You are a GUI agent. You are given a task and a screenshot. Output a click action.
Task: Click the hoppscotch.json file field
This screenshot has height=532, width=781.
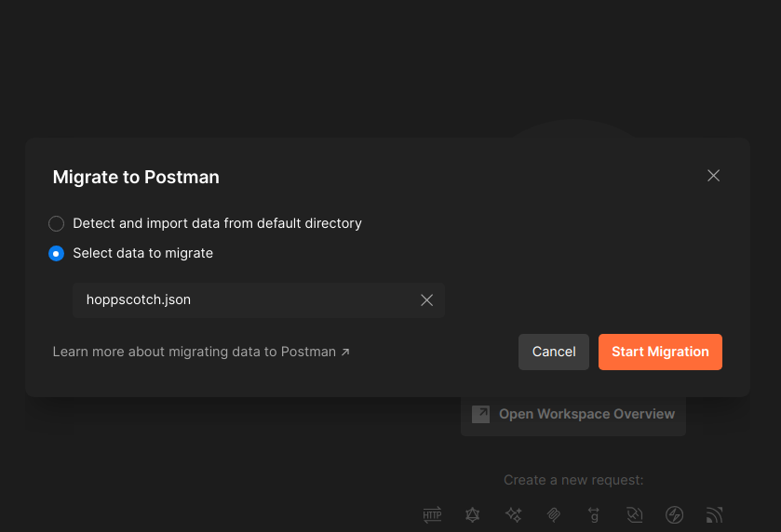coord(259,300)
